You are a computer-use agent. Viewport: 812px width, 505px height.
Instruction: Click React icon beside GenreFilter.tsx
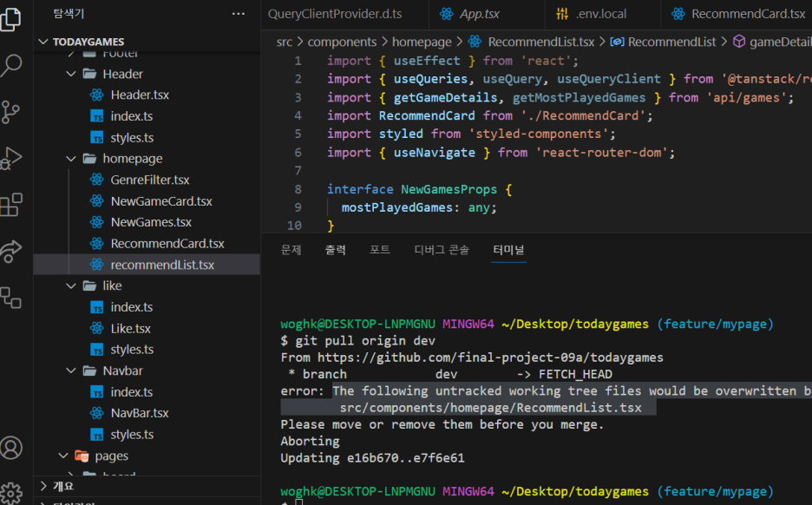[97, 180]
